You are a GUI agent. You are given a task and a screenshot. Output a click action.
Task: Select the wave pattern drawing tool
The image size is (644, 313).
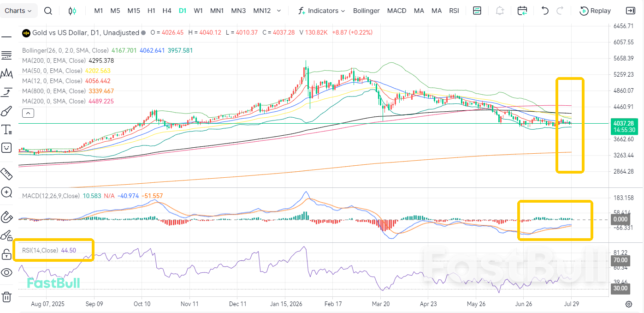(6, 74)
